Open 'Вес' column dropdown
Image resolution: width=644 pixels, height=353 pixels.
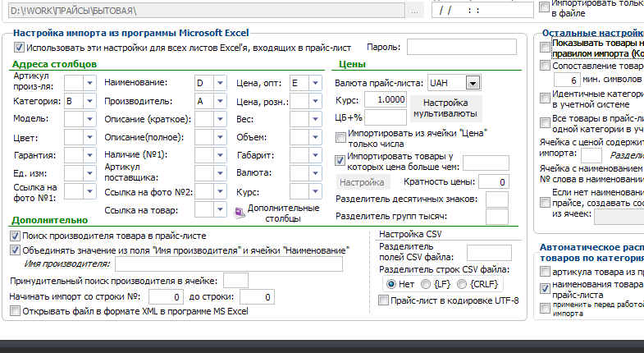point(315,119)
